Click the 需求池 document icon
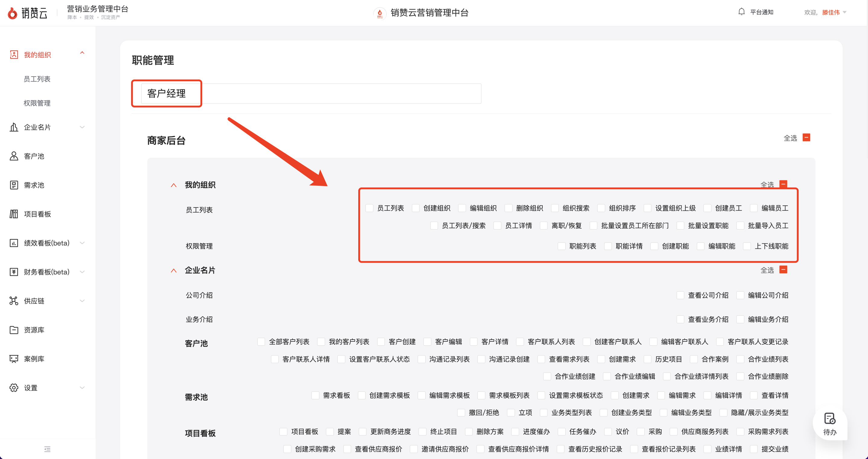 [x=14, y=185]
